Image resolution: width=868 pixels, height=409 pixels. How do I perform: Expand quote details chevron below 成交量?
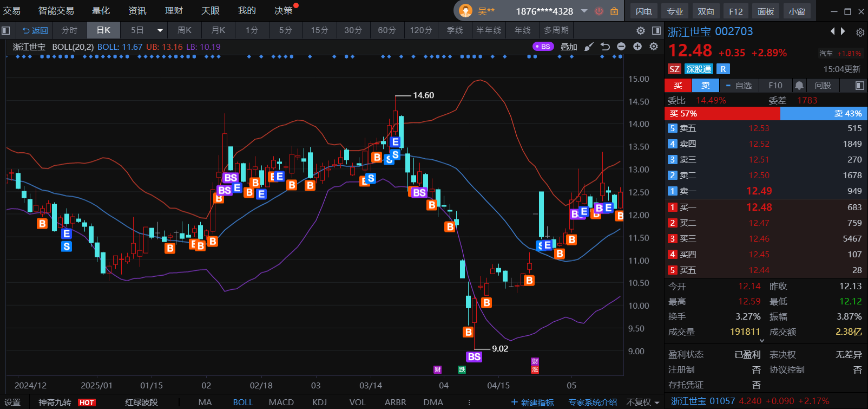[761, 341]
